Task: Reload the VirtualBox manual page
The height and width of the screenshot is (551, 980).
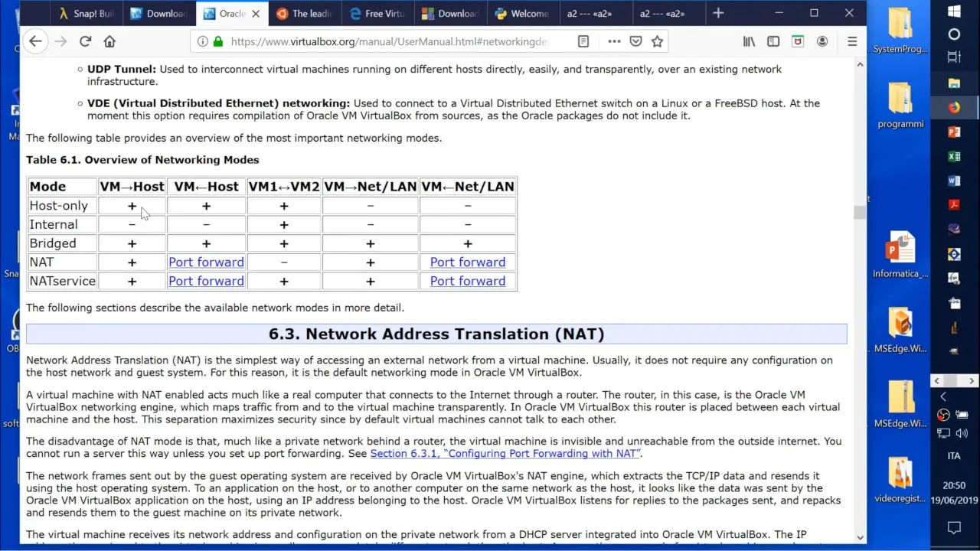Action: (85, 41)
